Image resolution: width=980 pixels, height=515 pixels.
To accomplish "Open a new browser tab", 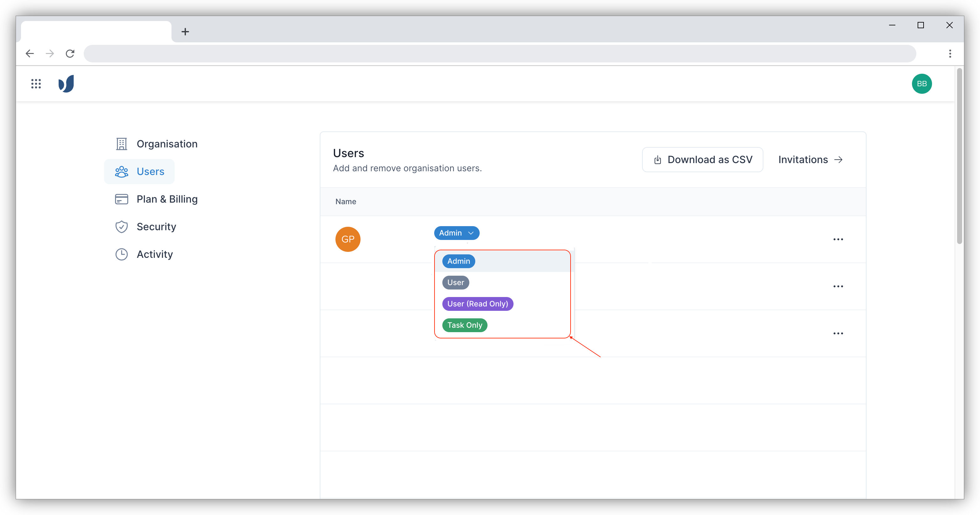I will [x=185, y=31].
